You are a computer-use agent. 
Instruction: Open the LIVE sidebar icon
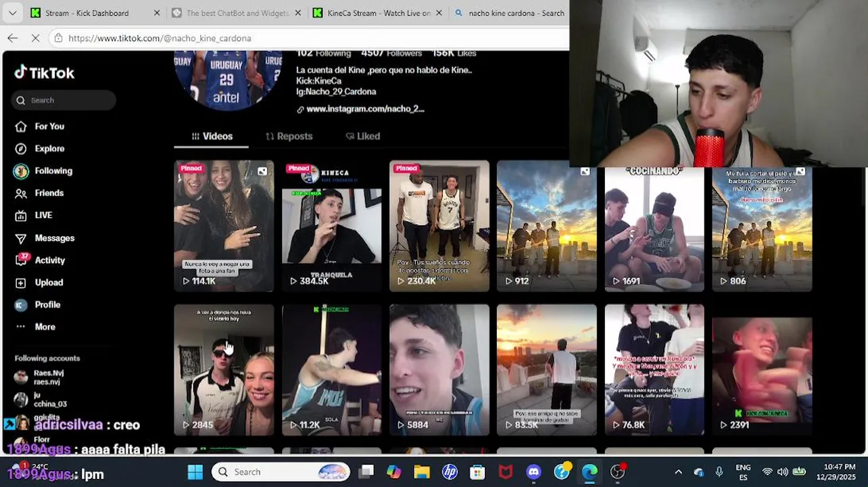(x=21, y=215)
